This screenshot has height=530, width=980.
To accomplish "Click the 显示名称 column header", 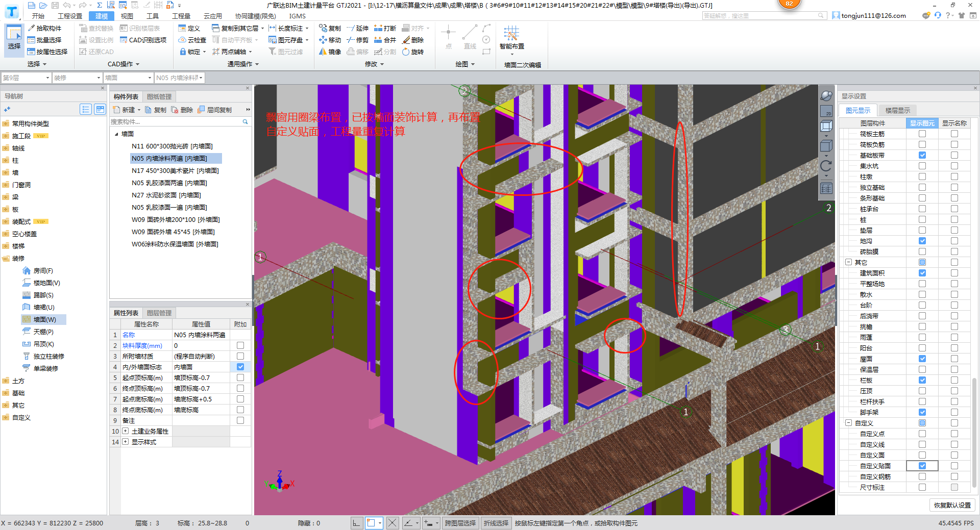I will pos(954,123).
